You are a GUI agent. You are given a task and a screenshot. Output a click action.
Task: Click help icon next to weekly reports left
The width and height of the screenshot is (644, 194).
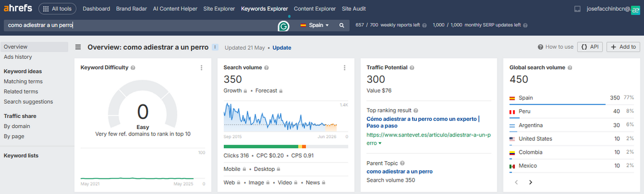click(x=425, y=25)
